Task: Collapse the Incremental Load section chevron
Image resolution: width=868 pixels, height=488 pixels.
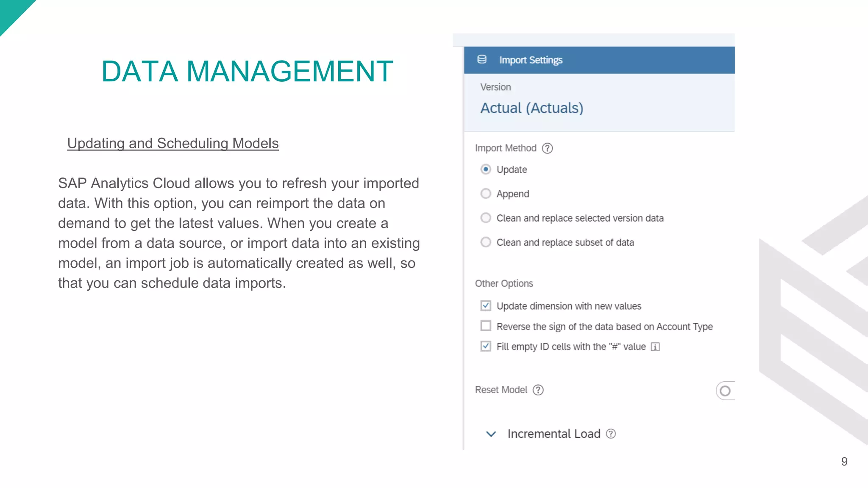Action: click(491, 434)
